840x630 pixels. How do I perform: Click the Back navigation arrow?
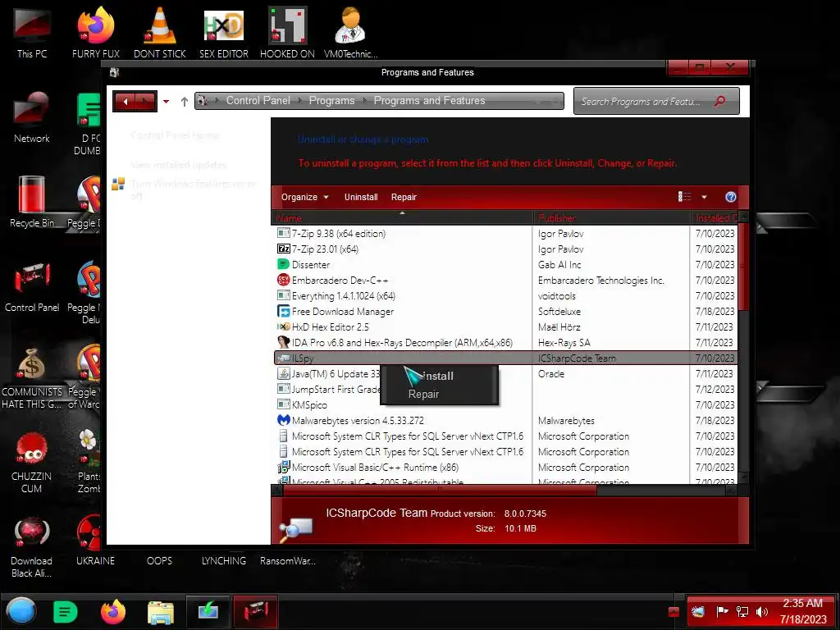[x=125, y=101]
